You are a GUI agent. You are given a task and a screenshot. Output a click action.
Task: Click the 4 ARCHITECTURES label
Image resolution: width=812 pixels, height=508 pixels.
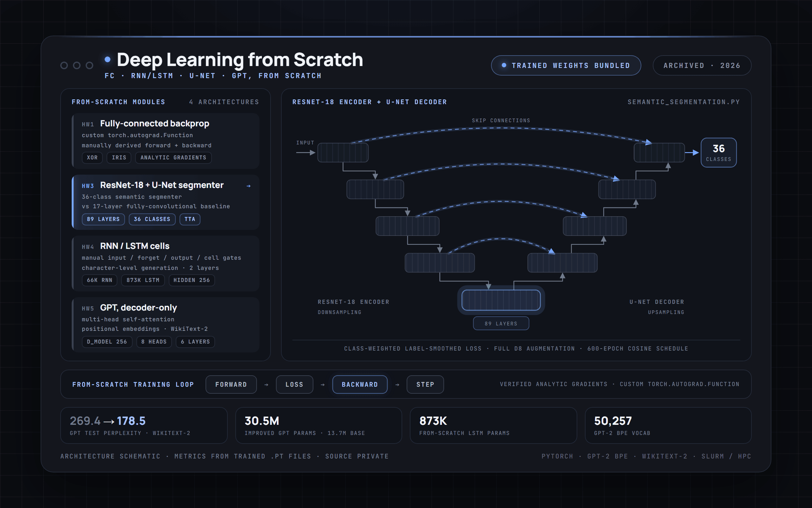tap(224, 102)
